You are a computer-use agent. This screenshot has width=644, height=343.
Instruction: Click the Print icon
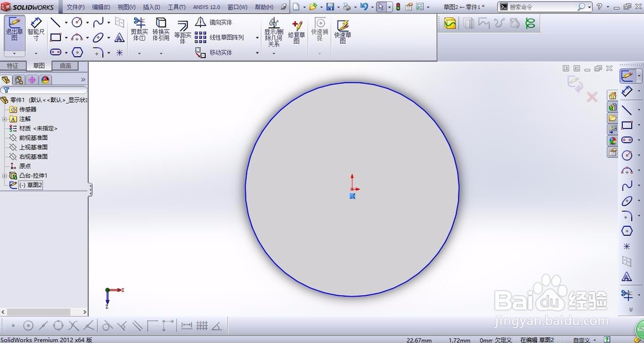[x=347, y=6]
